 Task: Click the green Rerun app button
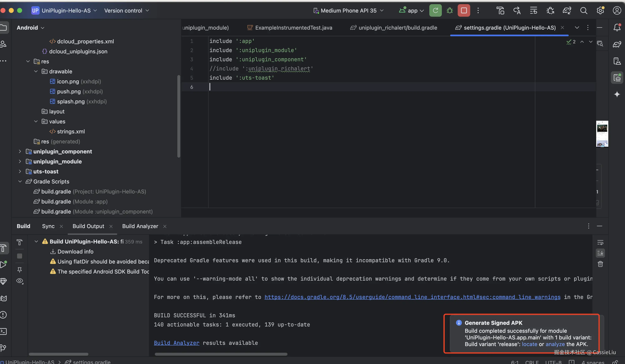435,11
